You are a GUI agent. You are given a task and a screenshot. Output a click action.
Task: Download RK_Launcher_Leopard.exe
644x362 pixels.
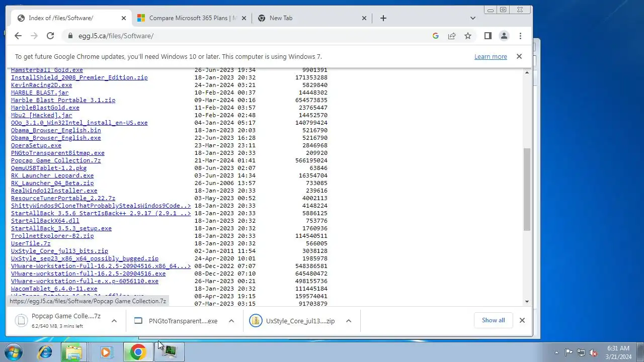tap(52, 175)
